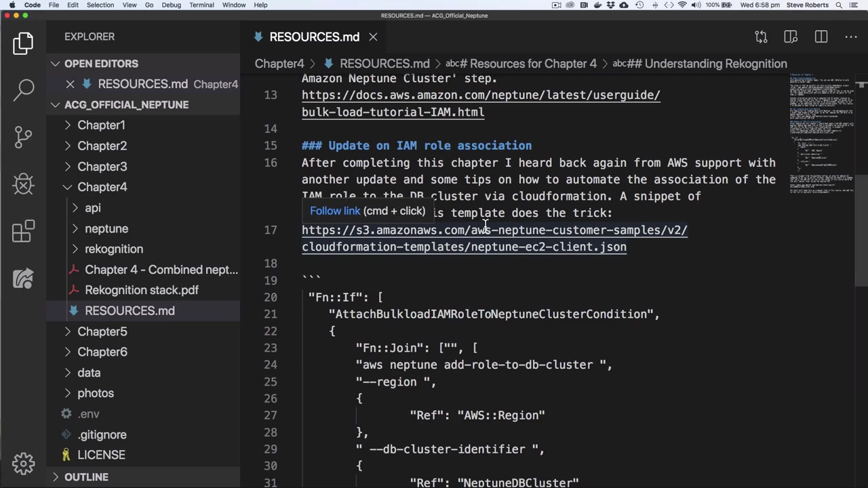The width and height of the screenshot is (868, 488).
Task: Open the Search view icon
Action: [x=23, y=89]
